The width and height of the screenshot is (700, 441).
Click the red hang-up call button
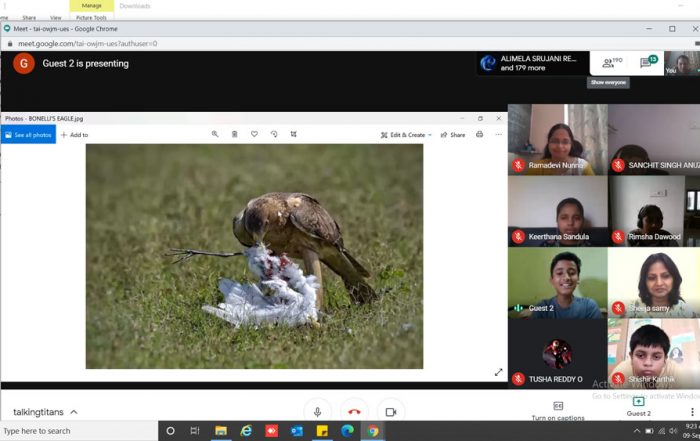(354, 412)
